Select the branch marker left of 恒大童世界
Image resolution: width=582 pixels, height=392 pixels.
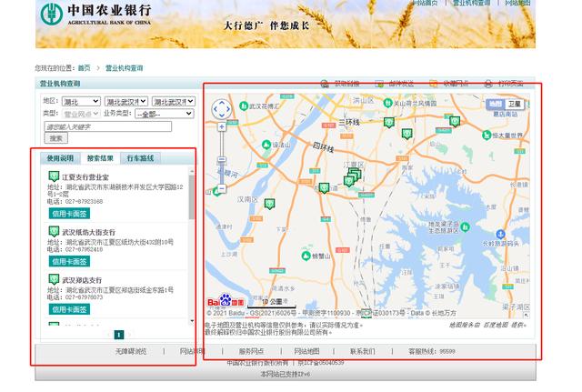(x=455, y=121)
